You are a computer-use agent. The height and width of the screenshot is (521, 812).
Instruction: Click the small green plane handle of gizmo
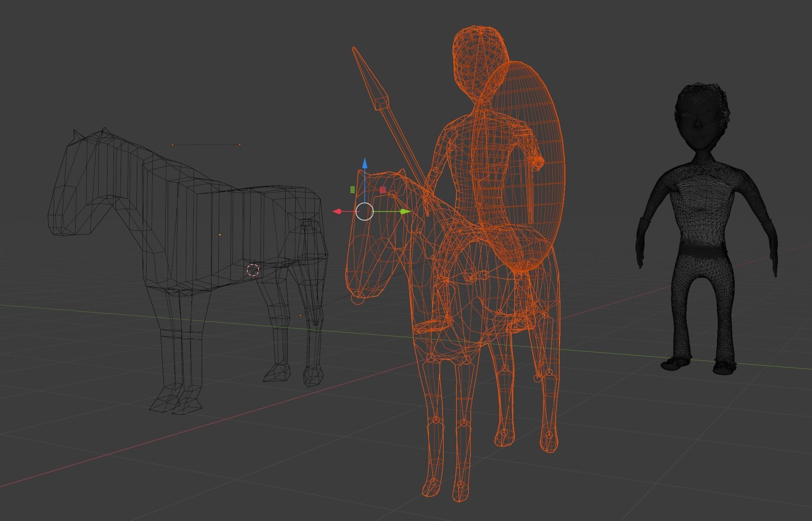click(352, 189)
